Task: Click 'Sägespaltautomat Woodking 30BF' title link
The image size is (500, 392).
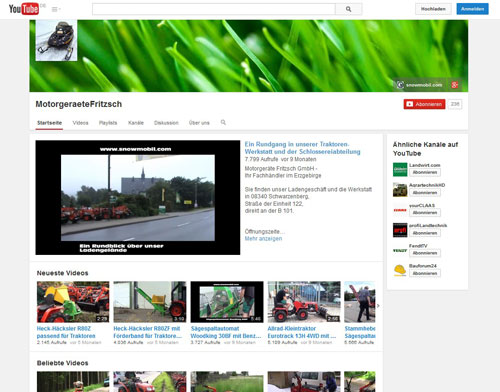Action: (226, 332)
